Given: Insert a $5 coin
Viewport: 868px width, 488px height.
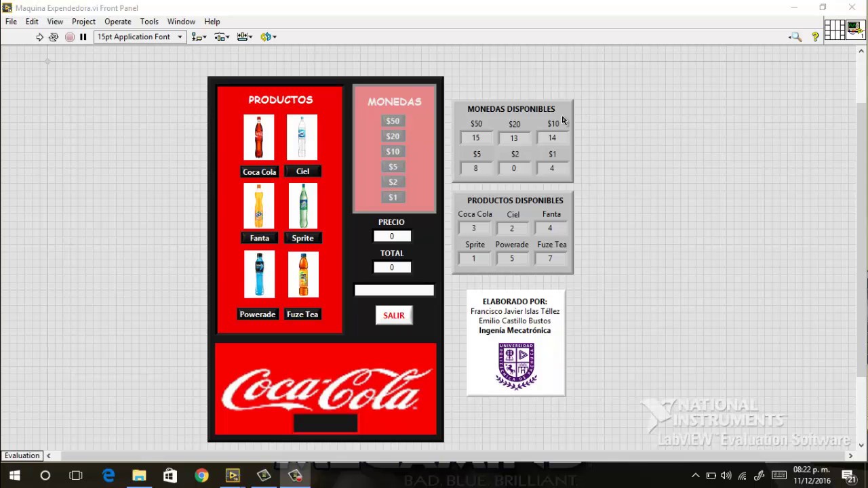Looking at the screenshot, I should pyautogui.click(x=393, y=167).
